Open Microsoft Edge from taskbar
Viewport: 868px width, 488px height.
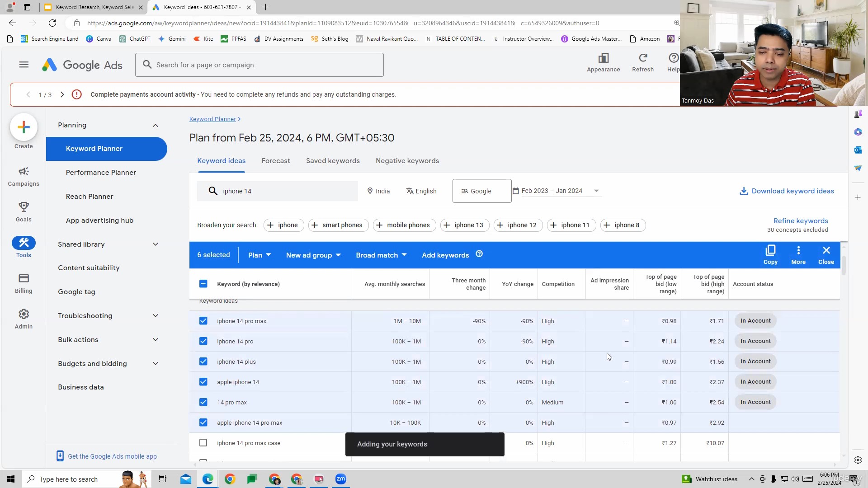tap(208, 479)
